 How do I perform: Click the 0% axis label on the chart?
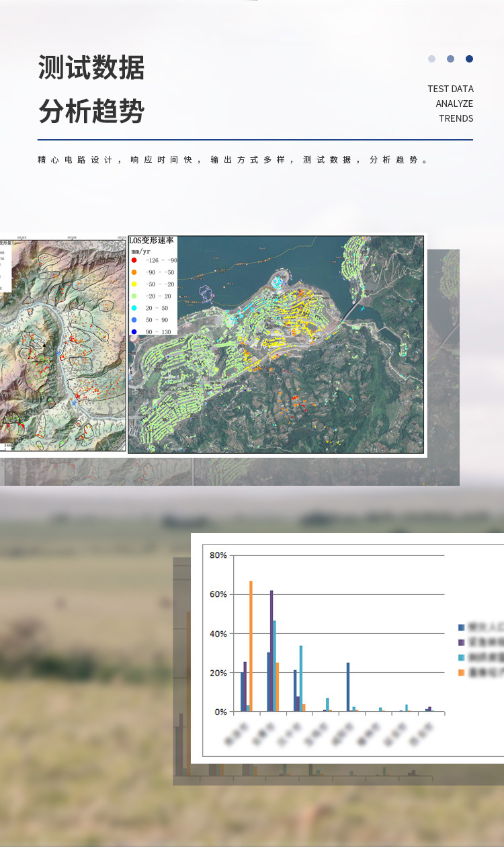coord(221,712)
